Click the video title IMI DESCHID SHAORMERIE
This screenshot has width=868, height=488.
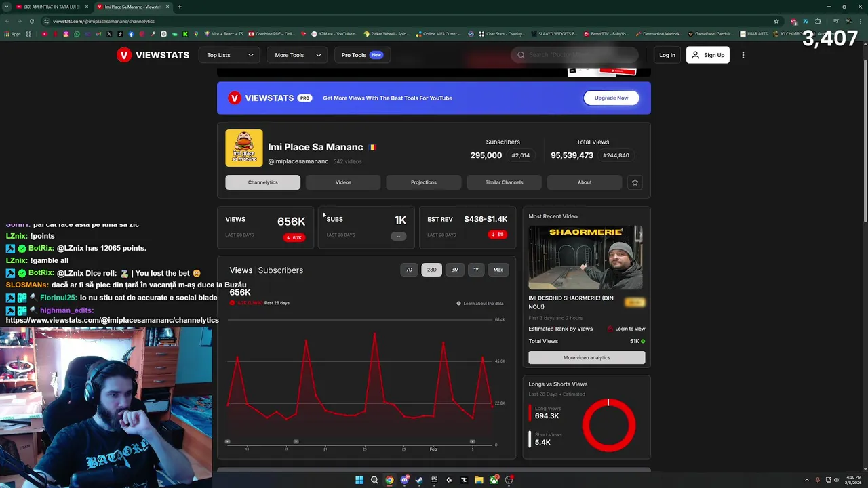[x=571, y=302]
